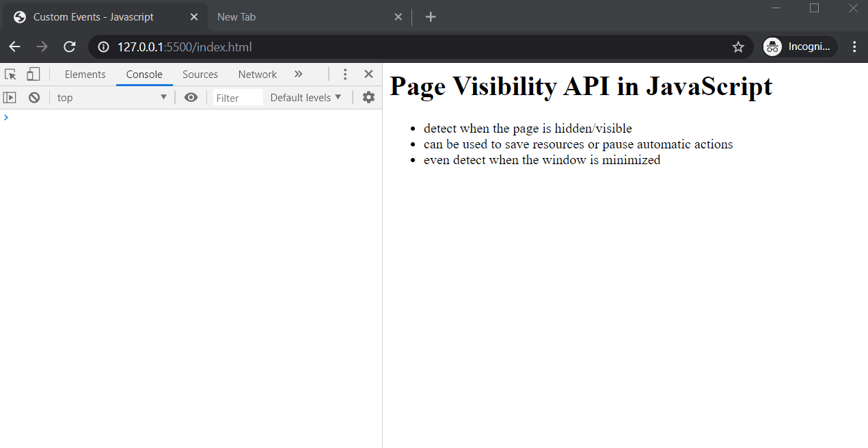Close the DevTools panel

click(x=368, y=75)
